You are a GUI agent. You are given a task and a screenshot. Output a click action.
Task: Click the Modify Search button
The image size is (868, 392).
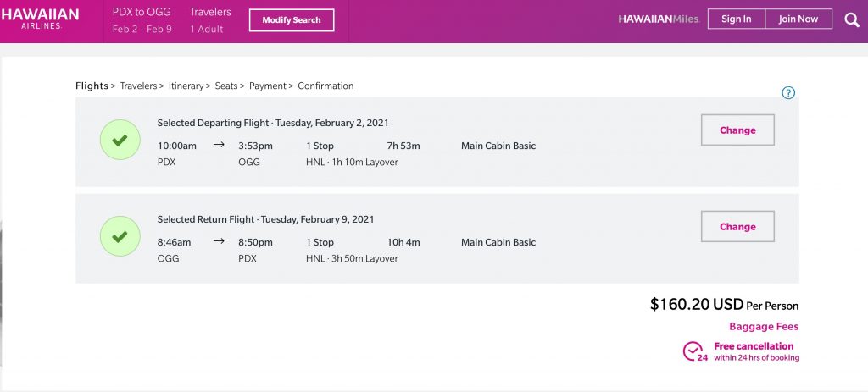tap(292, 20)
